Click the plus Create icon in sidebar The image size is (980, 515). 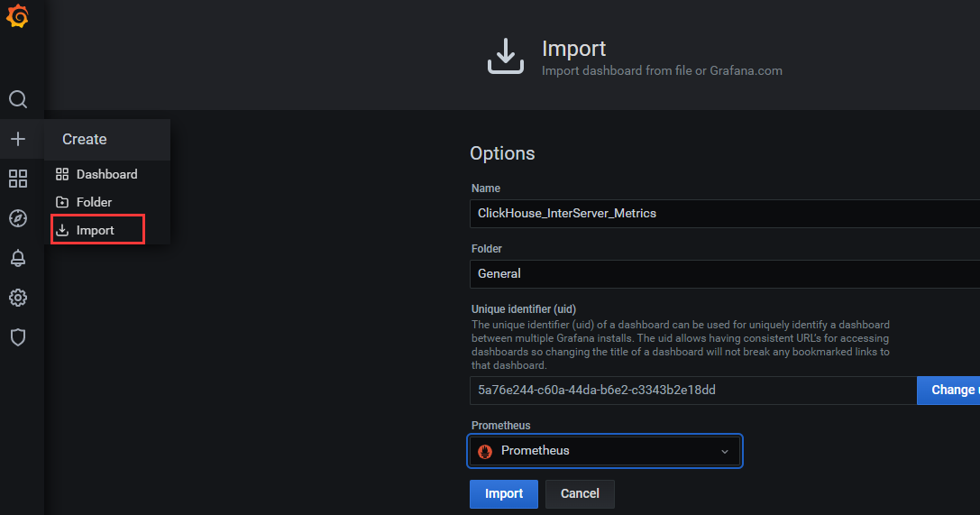18,139
